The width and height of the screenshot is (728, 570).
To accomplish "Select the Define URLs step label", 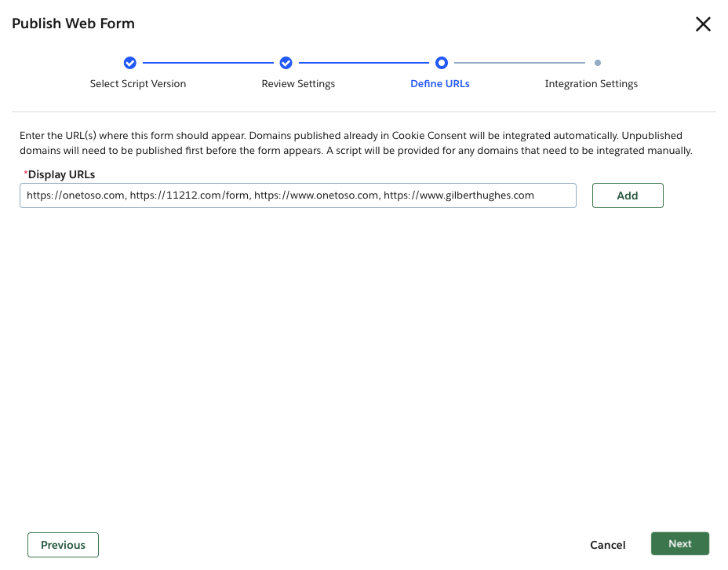I will pos(440,83).
